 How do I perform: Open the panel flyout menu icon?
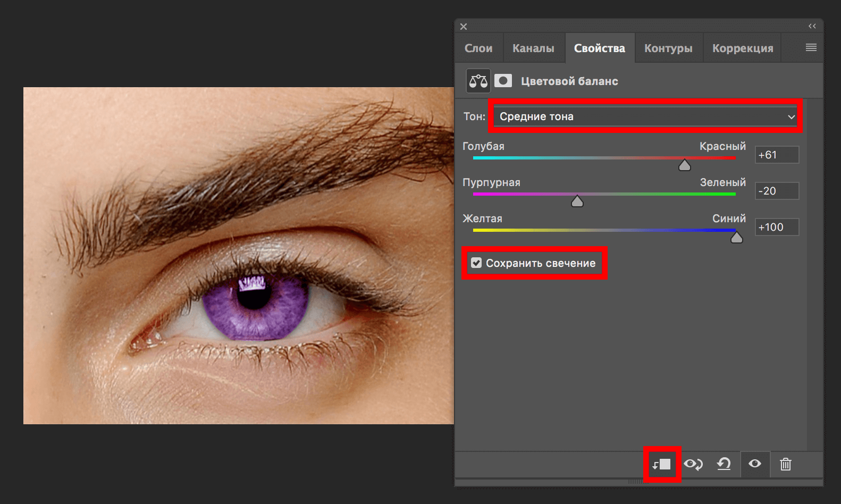point(811,48)
